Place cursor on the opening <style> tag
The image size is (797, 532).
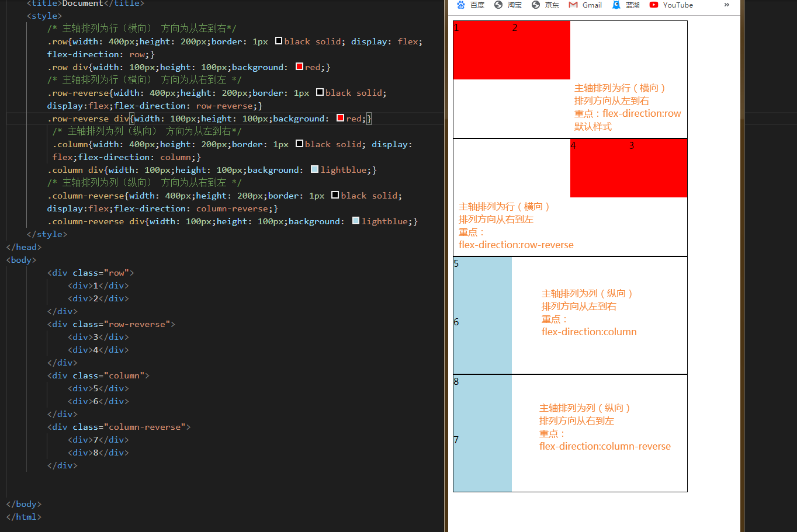click(44, 16)
